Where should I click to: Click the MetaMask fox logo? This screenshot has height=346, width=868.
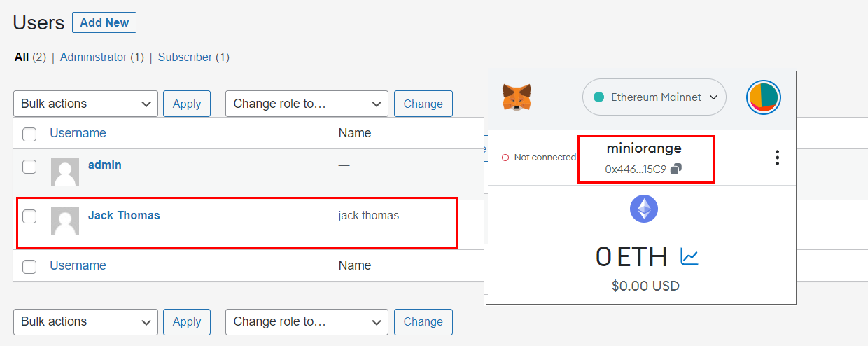(516, 97)
